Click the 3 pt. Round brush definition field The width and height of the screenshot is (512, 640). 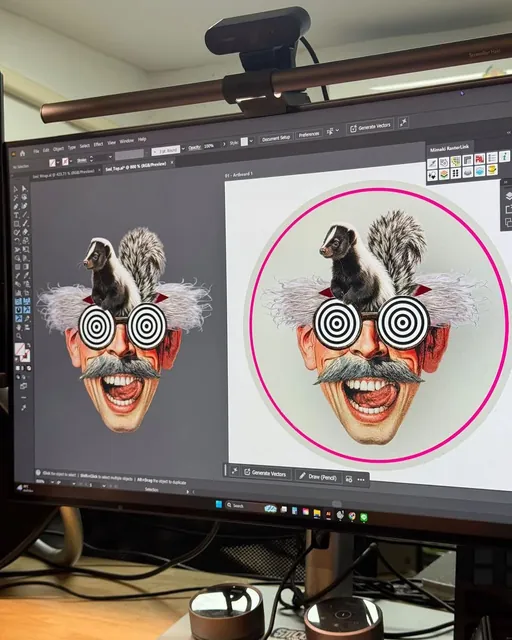pos(166,151)
